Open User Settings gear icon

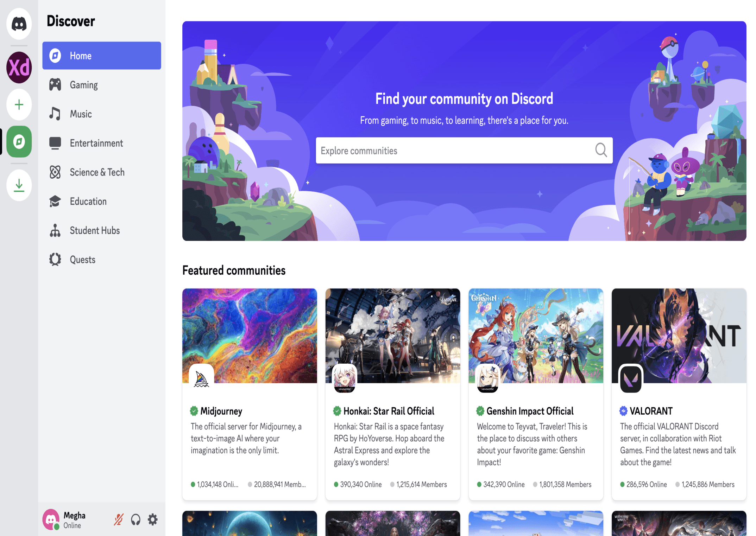[x=152, y=519]
